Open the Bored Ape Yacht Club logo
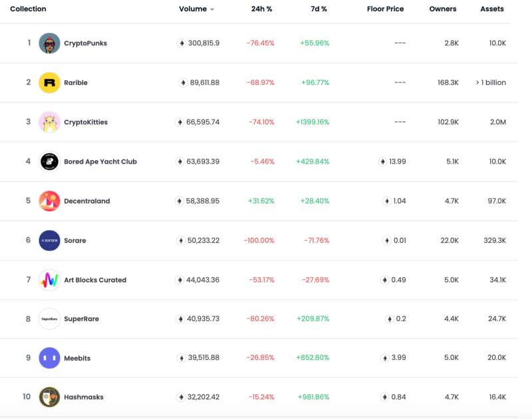532x419 pixels. pos(49,161)
